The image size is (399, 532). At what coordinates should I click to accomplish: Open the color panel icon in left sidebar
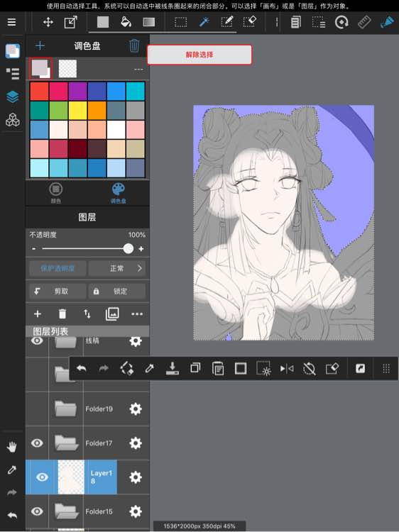click(x=13, y=51)
